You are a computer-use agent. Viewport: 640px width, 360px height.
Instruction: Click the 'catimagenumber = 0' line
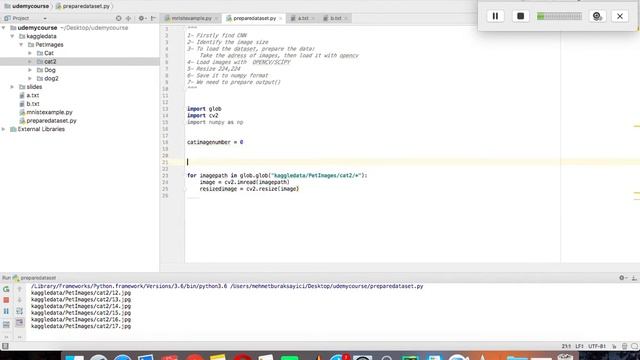pos(215,142)
